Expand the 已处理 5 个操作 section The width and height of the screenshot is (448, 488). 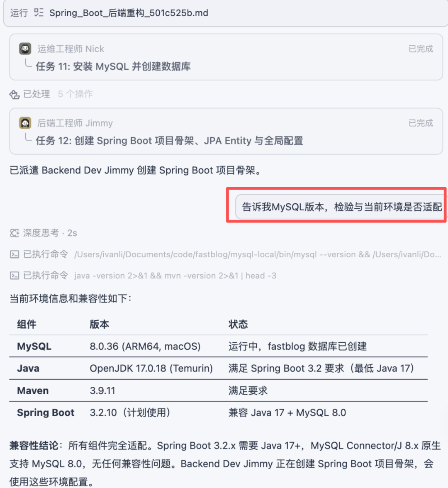(x=51, y=94)
